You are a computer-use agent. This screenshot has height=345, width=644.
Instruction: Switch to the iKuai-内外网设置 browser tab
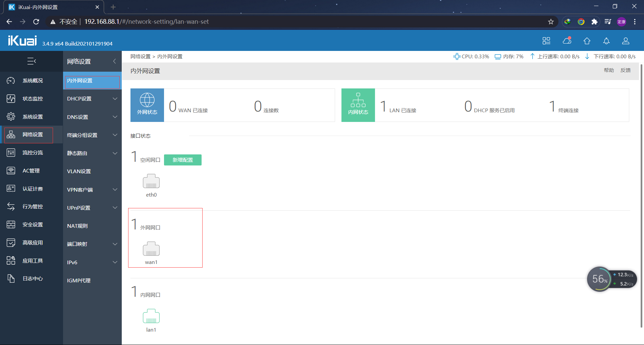click(54, 7)
